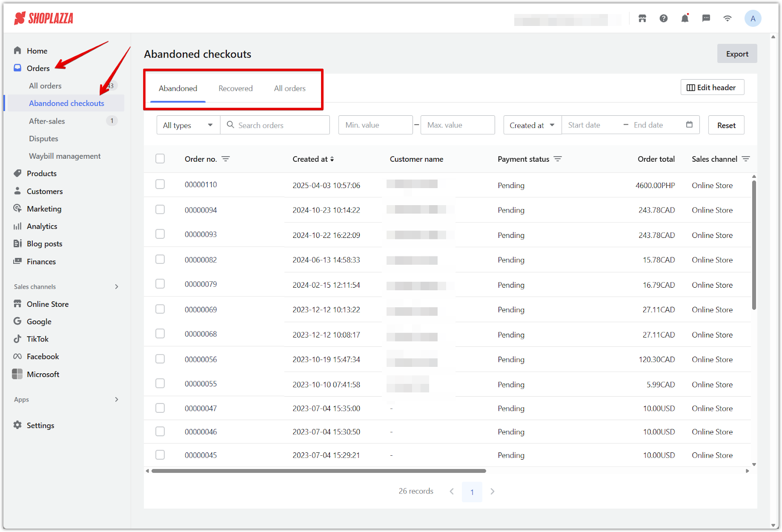782x532 pixels.
Task: Open the date range calendar icon
Action: pyautogui.click(x=689, y=125)
